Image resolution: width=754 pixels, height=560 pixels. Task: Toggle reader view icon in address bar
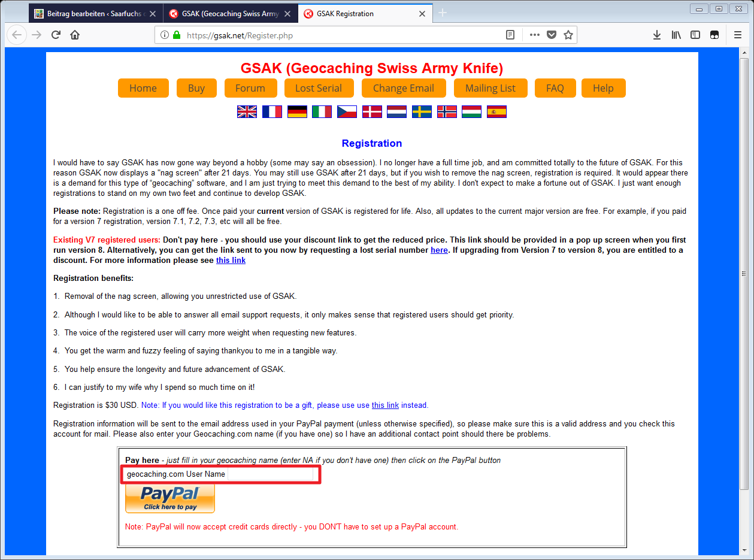point(510,35)
